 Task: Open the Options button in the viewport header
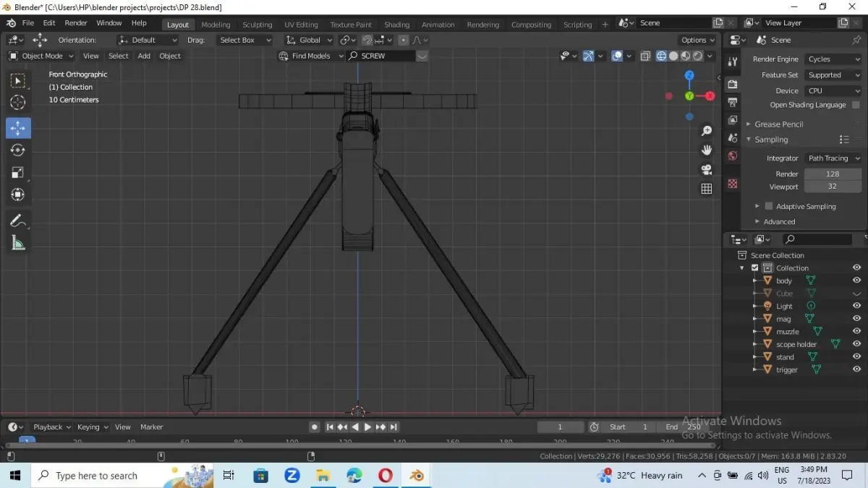click(698, 40)
